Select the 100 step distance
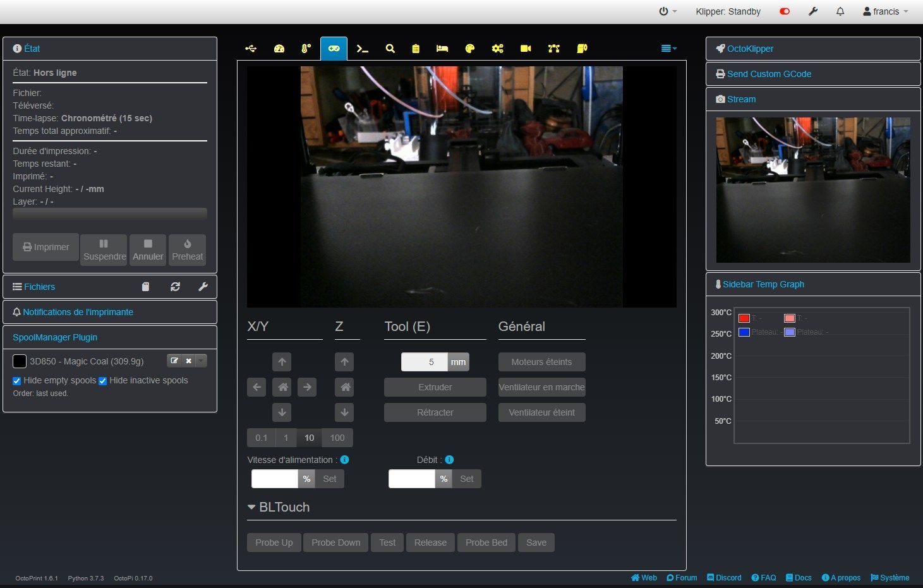This screenshot has height=588, width=923. pos(337,438)
